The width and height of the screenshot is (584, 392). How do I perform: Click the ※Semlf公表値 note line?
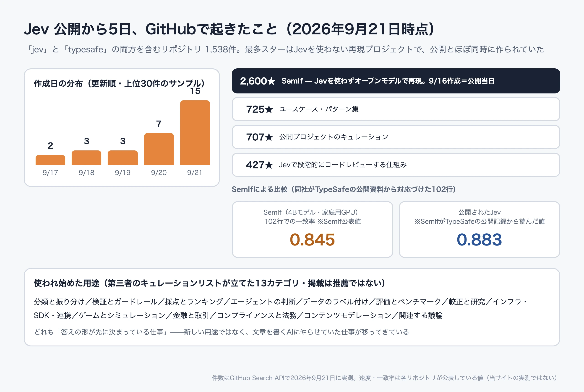coord(313,221)
